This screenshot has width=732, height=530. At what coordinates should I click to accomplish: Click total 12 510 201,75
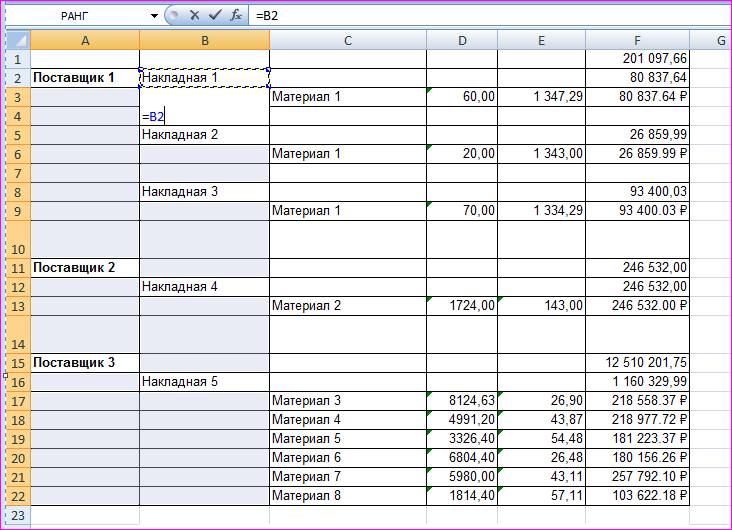637,362
